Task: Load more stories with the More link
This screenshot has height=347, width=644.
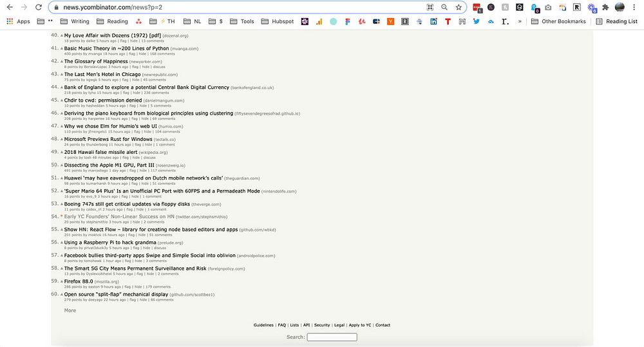Action: coord(70,310)
